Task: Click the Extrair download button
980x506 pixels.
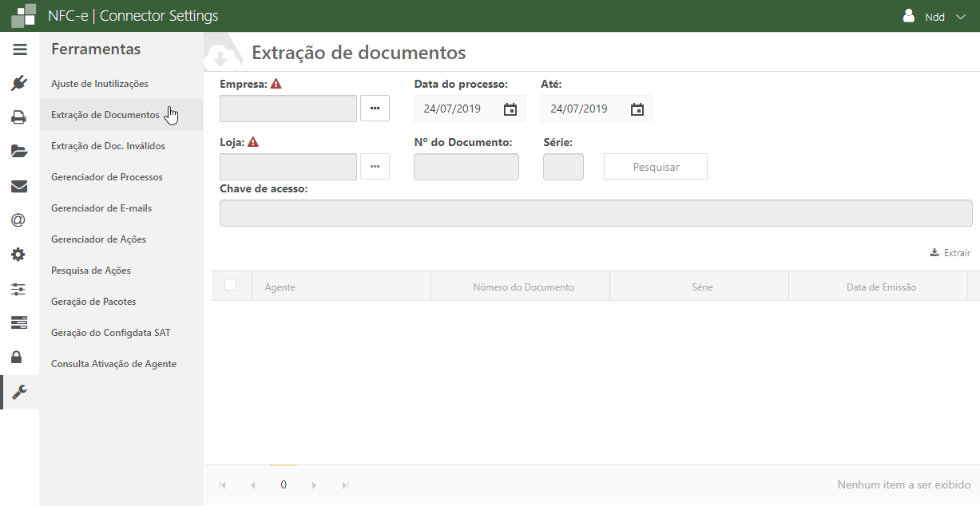Action: tap(950, 253)
